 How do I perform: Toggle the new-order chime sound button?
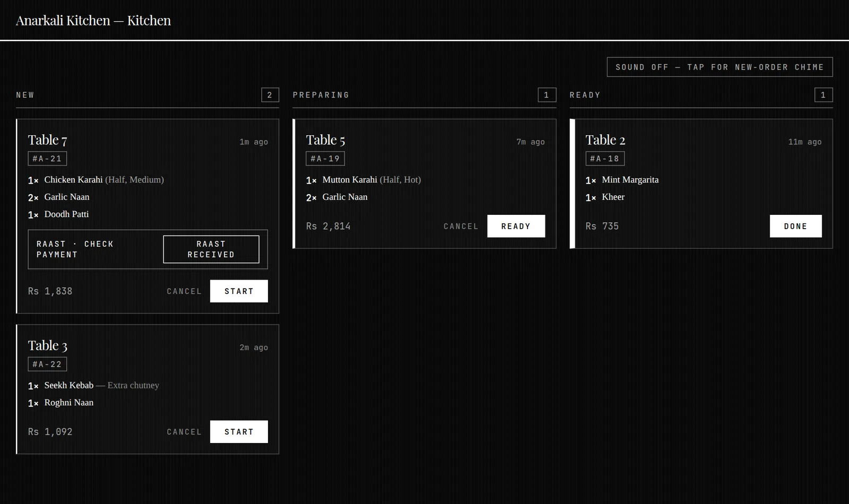[x=720, y=67]
